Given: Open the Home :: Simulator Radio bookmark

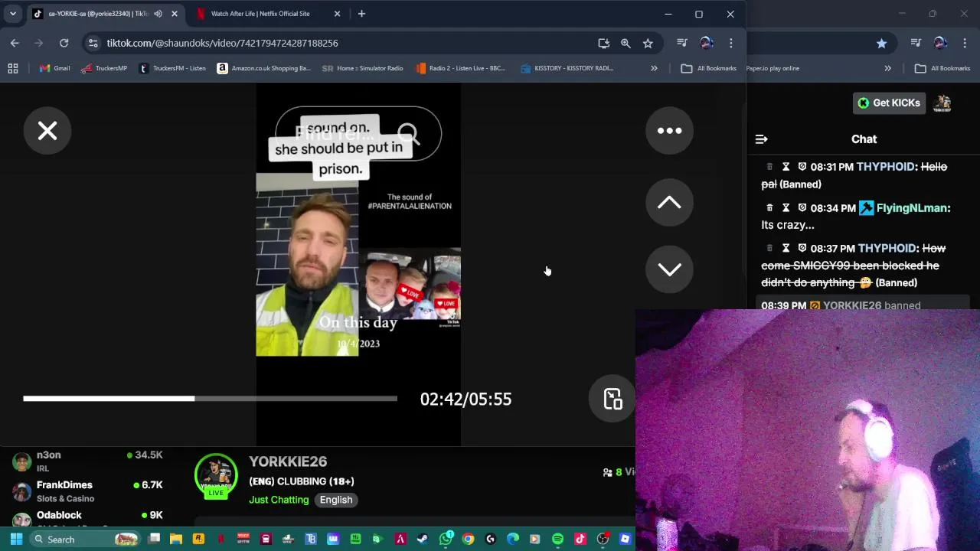Looking at the screenshot, I should tap(362, 68).
